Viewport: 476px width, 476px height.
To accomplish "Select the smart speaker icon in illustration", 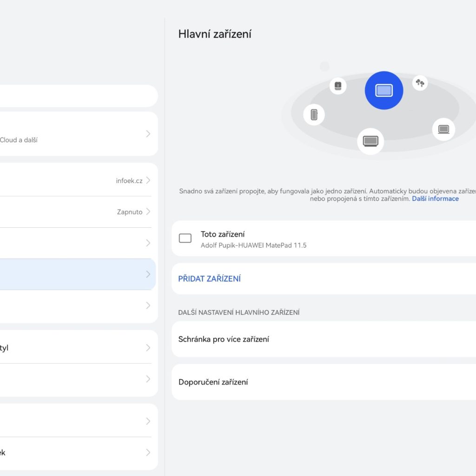I will click(x=338, y=86).
